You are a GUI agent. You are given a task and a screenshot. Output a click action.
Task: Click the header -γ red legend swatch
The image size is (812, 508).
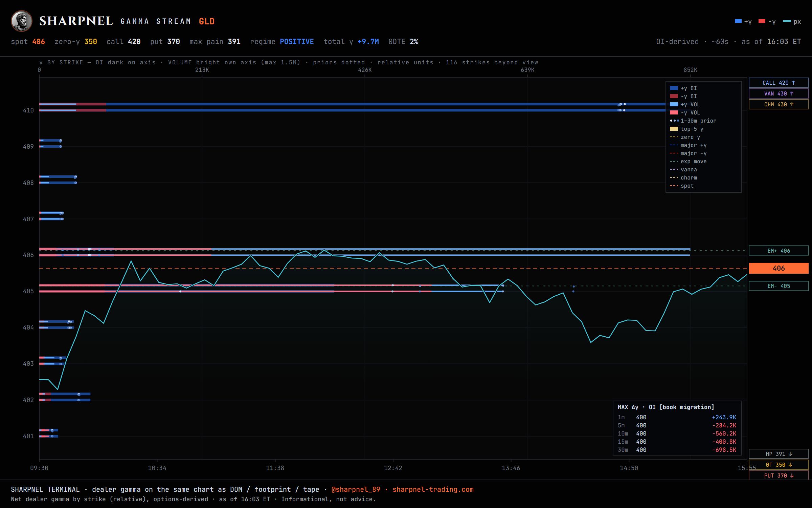tap(762, 21)
